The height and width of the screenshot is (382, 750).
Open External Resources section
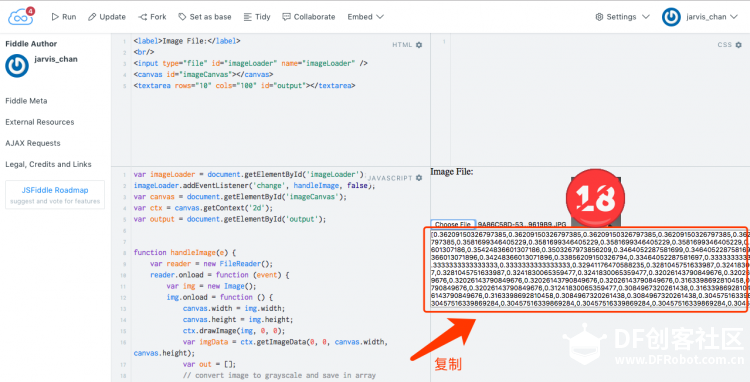(x=40, y=122)
